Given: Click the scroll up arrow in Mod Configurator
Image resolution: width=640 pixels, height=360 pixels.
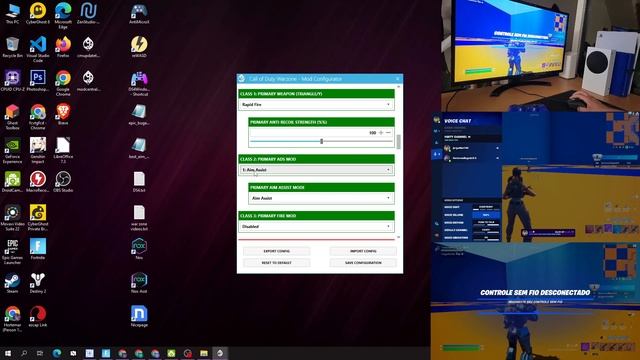Looking at the screenshot, I should pos(398,87).
